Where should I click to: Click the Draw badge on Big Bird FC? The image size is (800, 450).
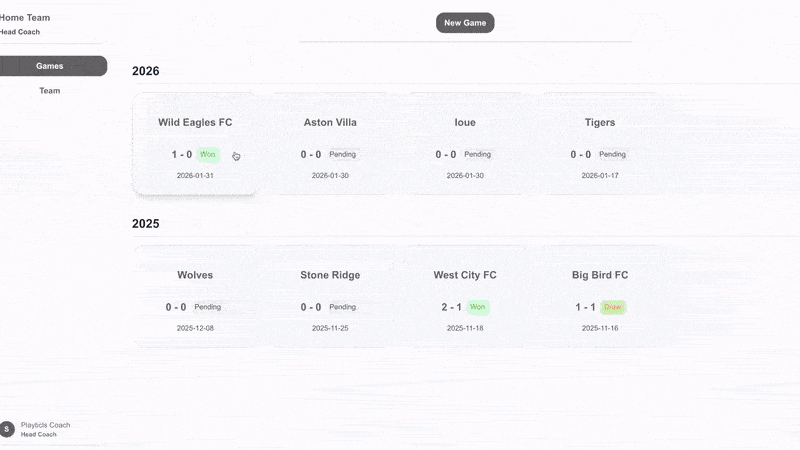click(613, 307)
